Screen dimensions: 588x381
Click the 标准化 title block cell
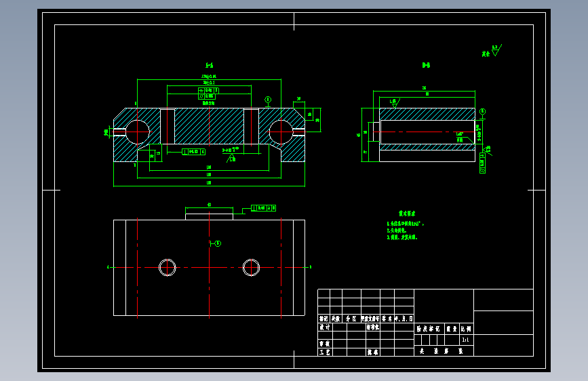pos(373,327)
